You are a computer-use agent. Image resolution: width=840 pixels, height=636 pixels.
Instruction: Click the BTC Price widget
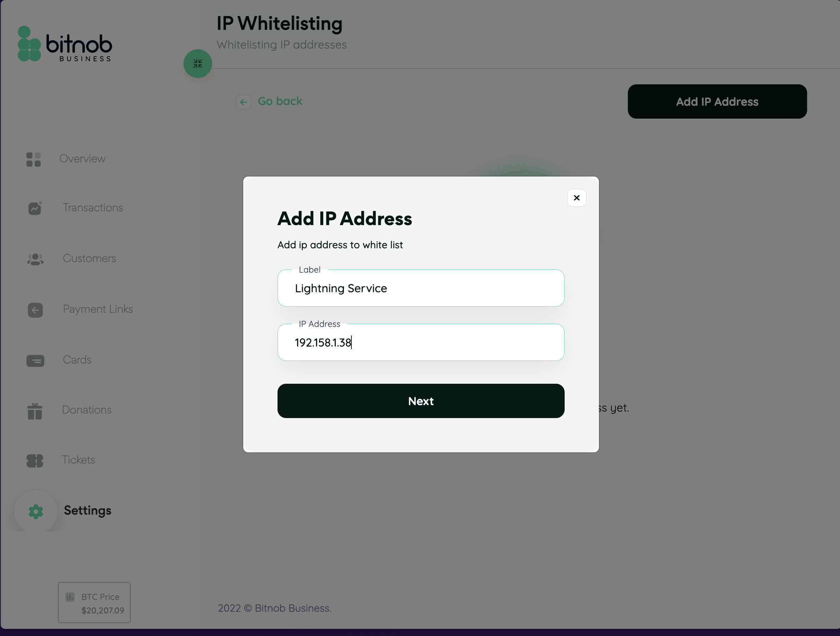[94, 602]
